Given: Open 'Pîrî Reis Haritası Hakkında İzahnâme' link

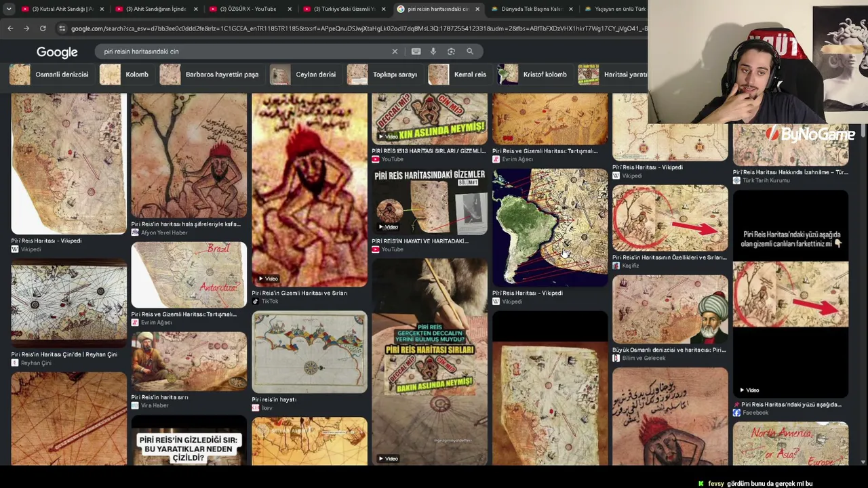Looking at the screenshot, I should pos(791,173).
